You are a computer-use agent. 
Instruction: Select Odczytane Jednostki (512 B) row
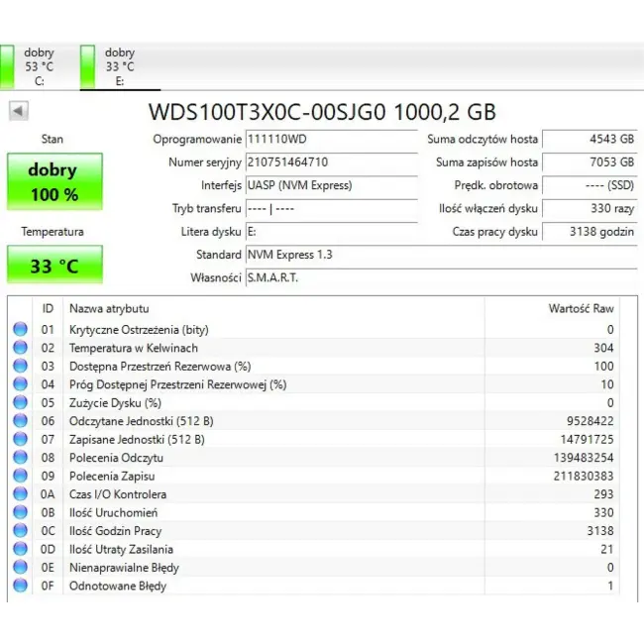[314, 421]
